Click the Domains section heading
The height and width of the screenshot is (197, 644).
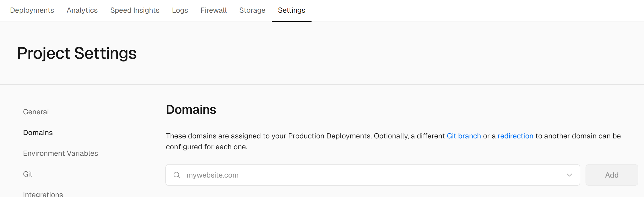191,110
